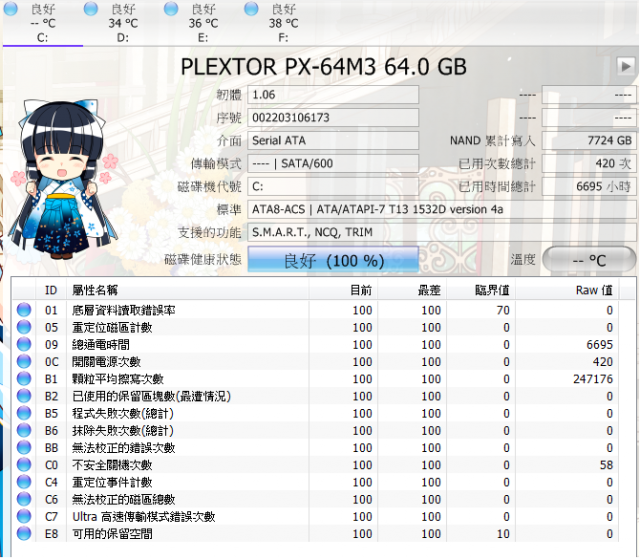Select the row 無法校正的錯誤次數
640x560 pixels.
click(x=315, y=447)
